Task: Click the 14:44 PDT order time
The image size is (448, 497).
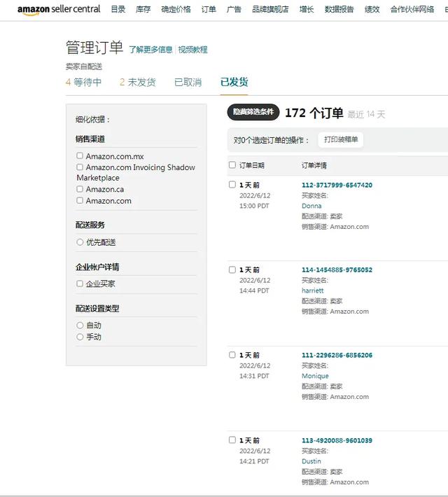Action: click(x=254, y=290)
